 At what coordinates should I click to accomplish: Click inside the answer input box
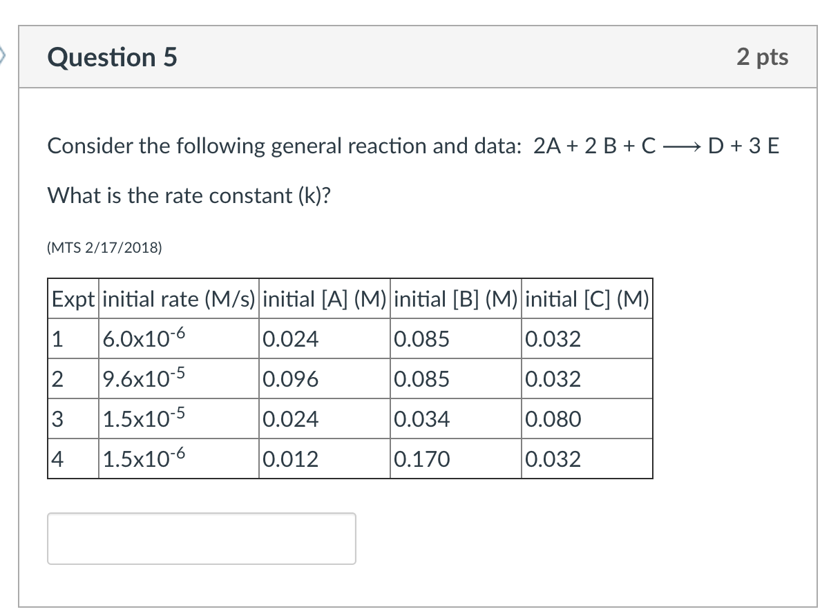pos(200,538)
